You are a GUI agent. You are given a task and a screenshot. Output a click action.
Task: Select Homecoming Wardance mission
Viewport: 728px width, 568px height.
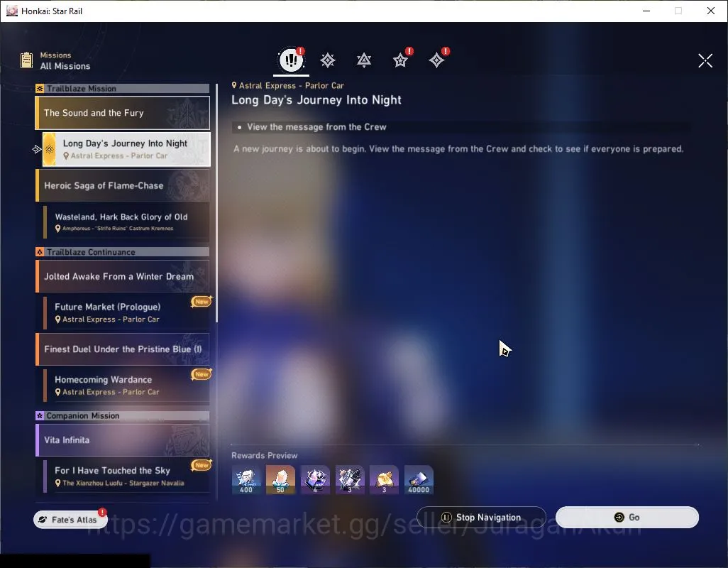(x=126, y=385)
